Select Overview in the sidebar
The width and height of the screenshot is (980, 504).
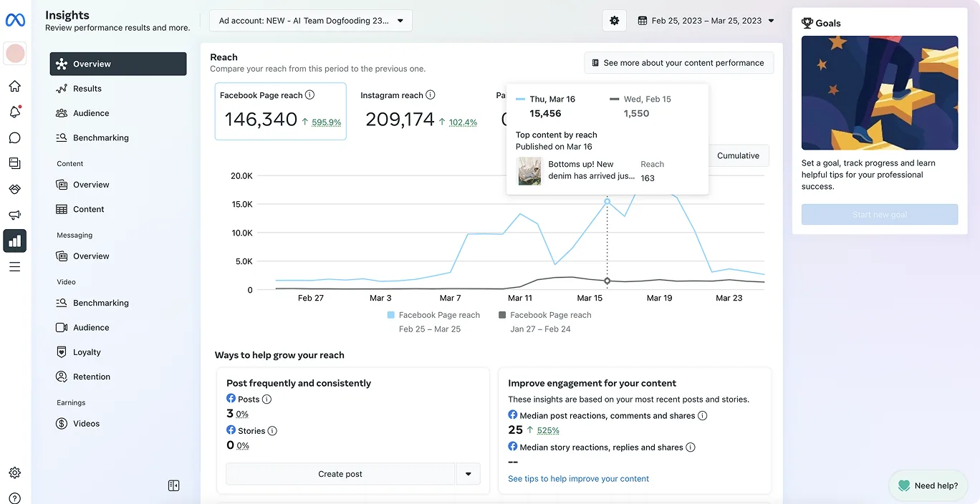118,64
